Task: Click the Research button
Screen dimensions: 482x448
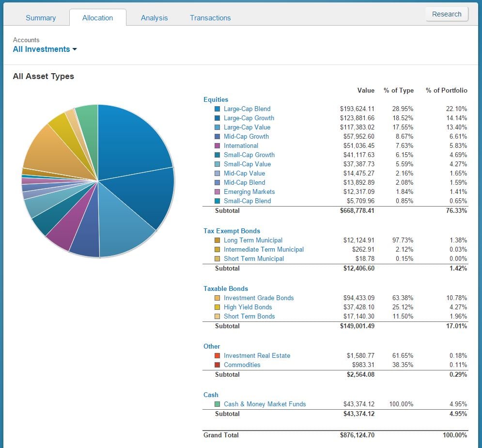Action: tap(446, 14)
